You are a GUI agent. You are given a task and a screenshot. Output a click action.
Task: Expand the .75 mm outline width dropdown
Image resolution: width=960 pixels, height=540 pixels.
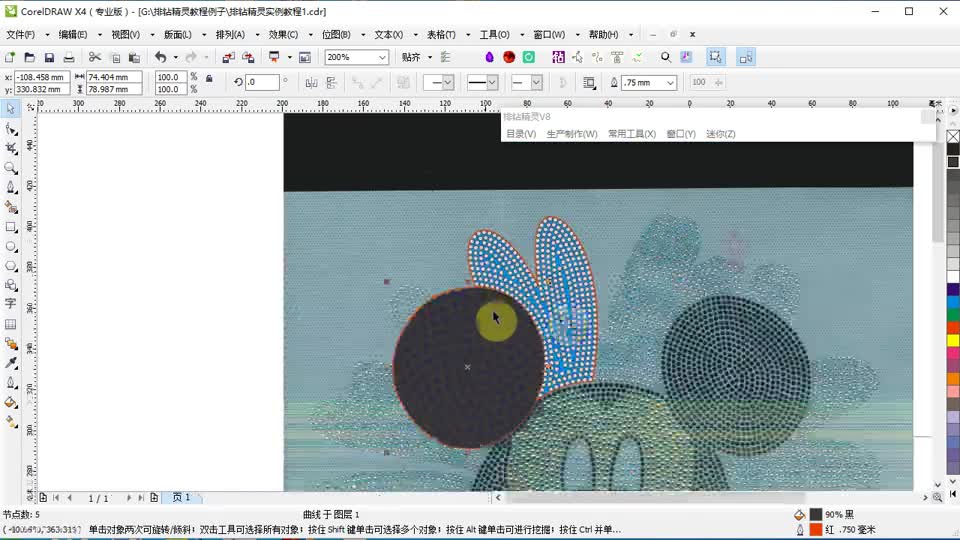(x=669, y=83)
